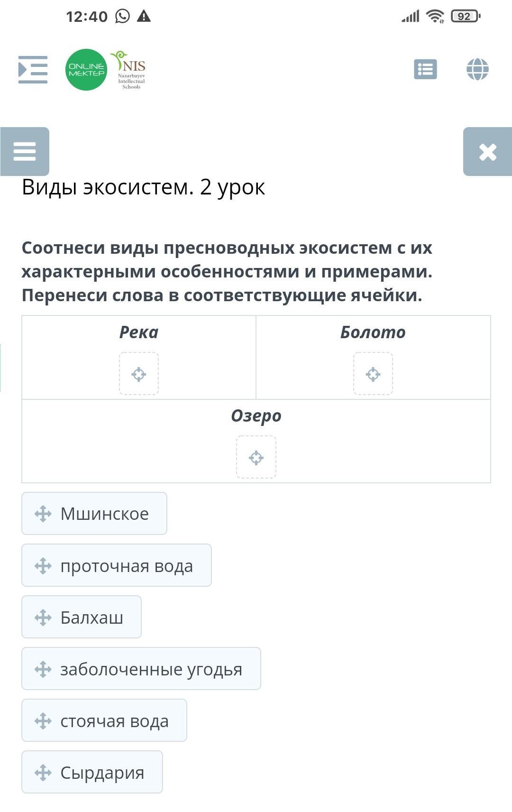Pick the Балхаш word tile

82,617
